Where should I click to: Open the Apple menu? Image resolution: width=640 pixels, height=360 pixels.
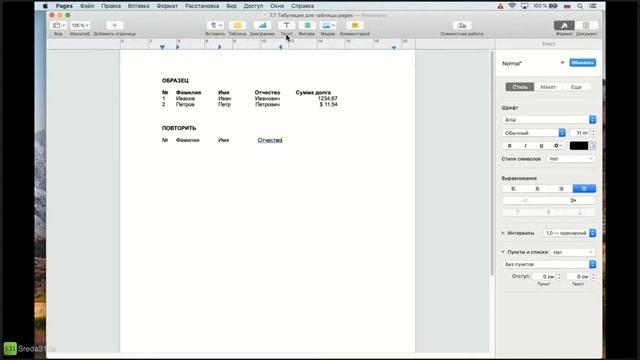[x=45, y=6]
